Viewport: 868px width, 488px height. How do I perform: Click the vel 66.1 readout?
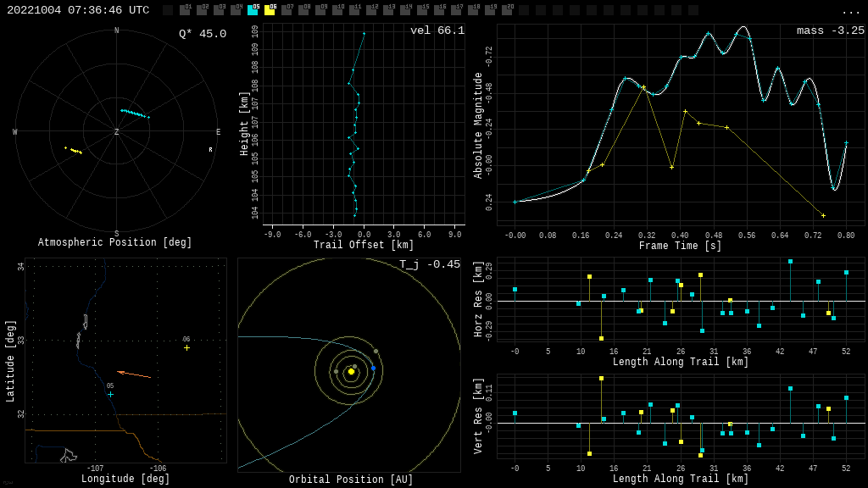437,30
